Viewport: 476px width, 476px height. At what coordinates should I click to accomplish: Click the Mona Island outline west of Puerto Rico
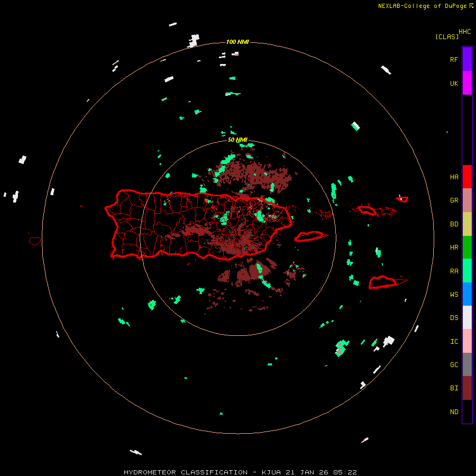click(34, 241)
